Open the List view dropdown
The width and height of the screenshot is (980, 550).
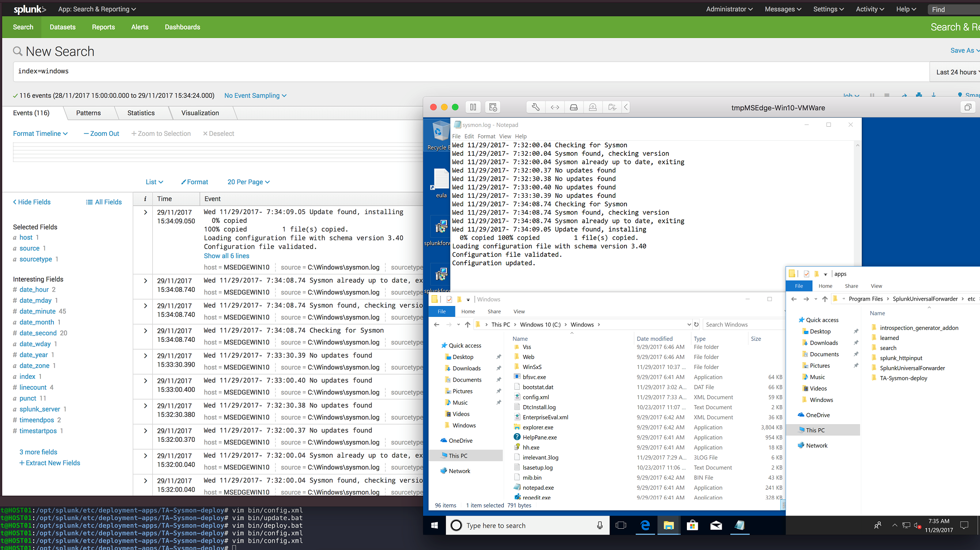coord(154,182)
